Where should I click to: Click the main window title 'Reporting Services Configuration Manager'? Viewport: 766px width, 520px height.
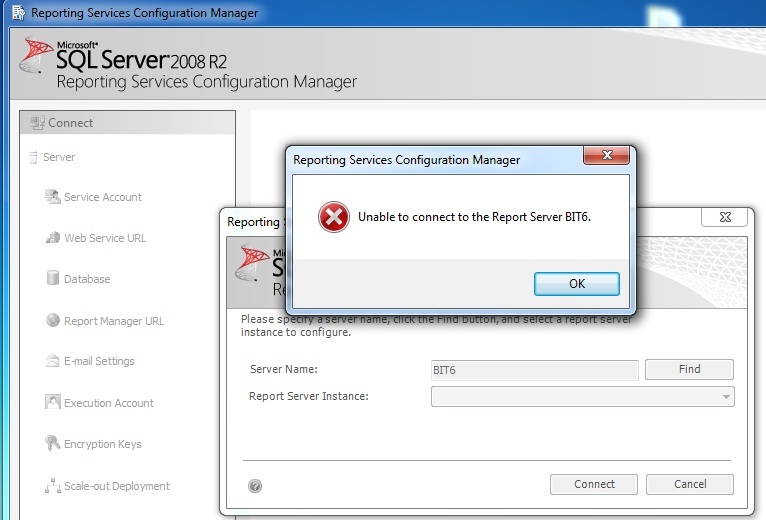(145, 13)
